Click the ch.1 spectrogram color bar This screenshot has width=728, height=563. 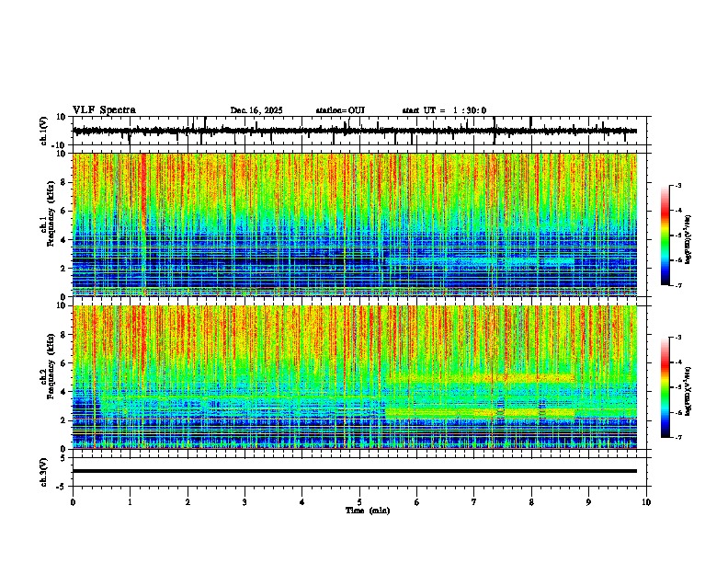point(665,236)
